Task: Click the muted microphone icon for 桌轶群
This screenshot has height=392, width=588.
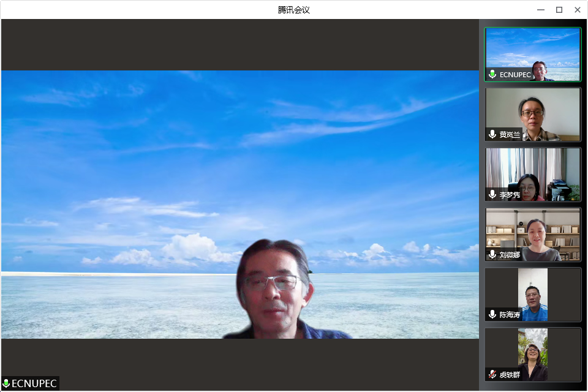Action: (492, 374)
